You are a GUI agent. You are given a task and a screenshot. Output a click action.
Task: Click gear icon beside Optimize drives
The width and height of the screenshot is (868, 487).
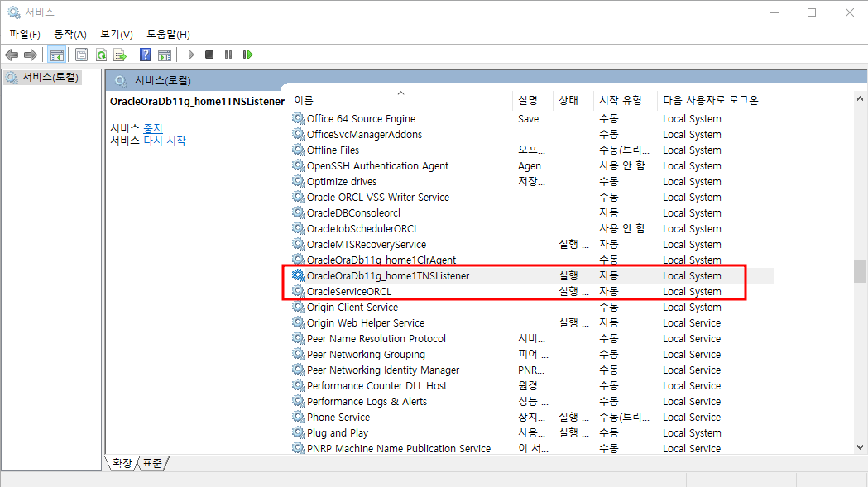click(299, 181)
